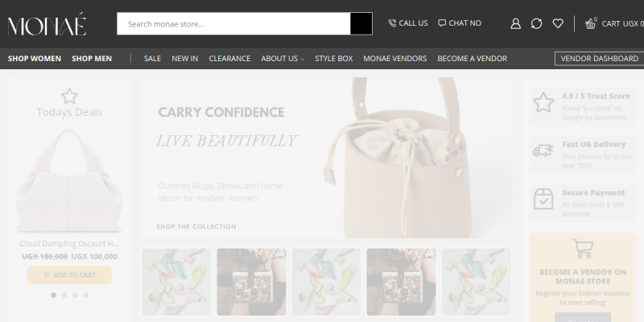Open the white Cloud Dumpling bag image
Image resolution: width=644 pixels, height=322 pixels.
click(x=69, y=181)
